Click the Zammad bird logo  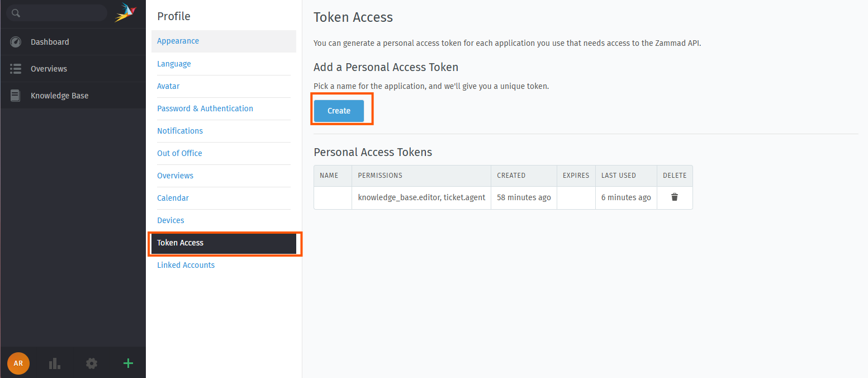point(125,13)
